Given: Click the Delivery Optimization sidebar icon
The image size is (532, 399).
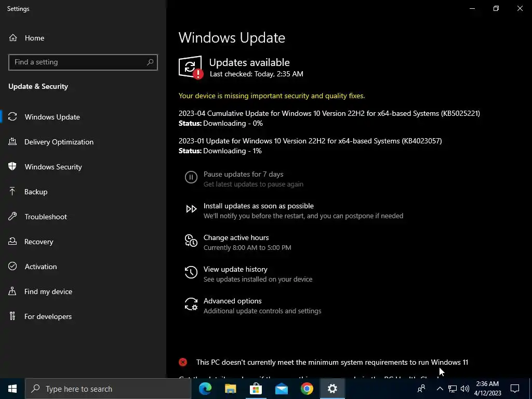Looking at the screenshot, I should tap(12, 142).
